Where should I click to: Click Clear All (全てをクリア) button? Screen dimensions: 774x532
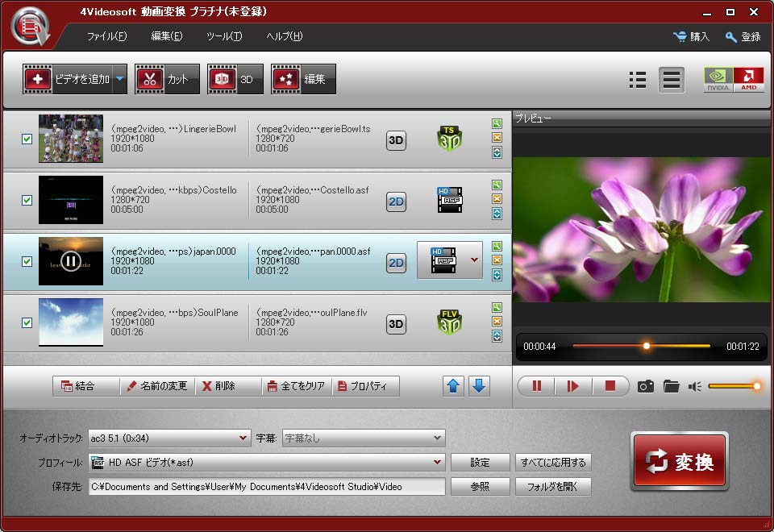click(x=296, y=386)
